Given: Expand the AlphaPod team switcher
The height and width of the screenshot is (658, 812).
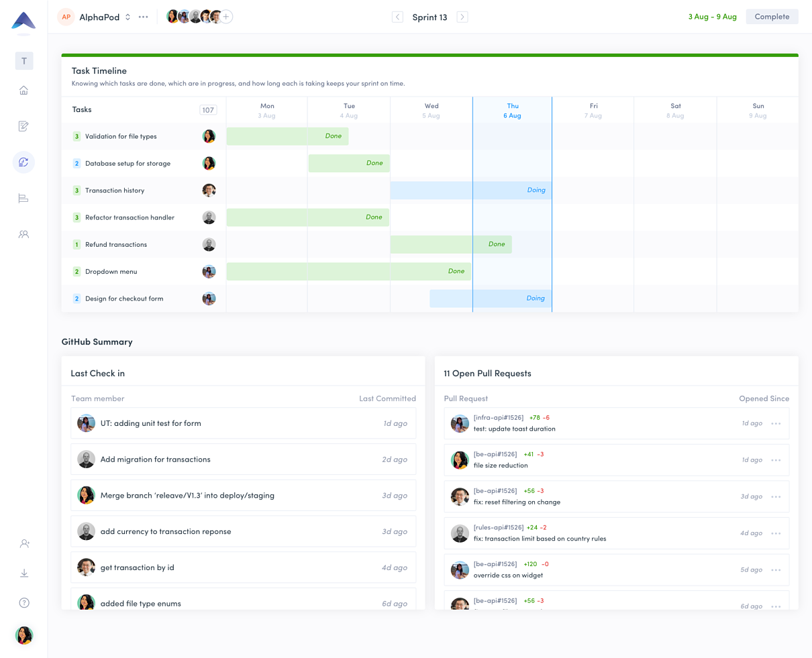Looking at the screenshot, I should (x=128, y=17).
